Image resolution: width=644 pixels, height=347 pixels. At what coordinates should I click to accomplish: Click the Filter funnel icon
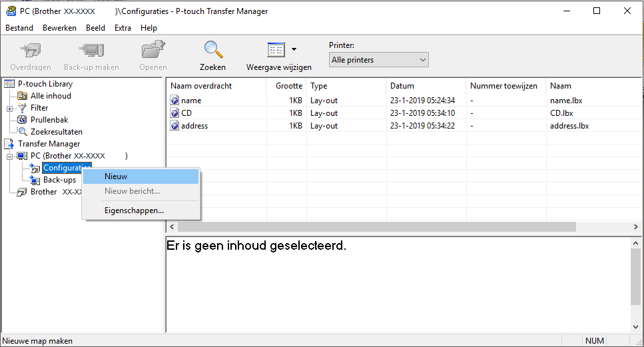[22, 108]
